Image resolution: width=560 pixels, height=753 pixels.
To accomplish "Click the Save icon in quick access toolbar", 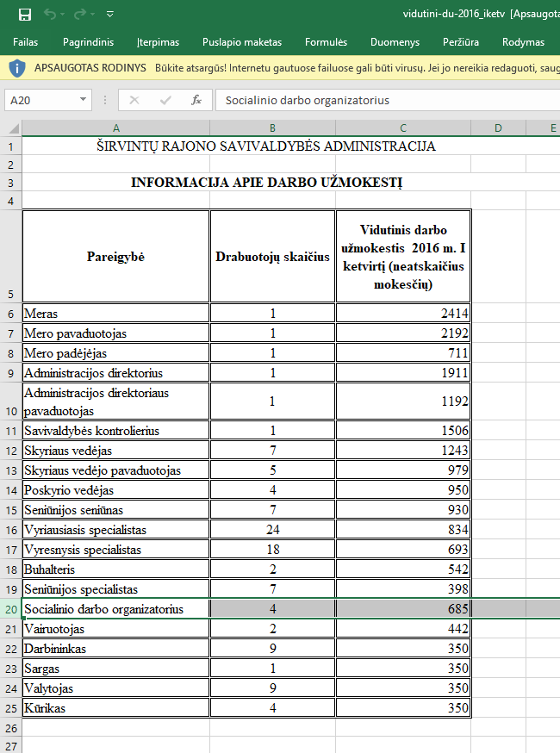I will coord(24,15).
